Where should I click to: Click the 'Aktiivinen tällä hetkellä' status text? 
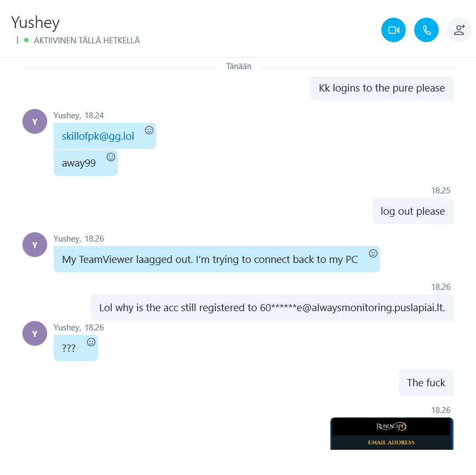87,41
